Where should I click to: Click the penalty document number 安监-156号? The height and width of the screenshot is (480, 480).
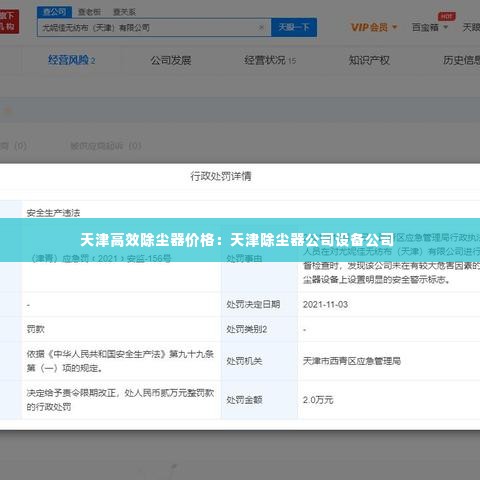point(149,258)
